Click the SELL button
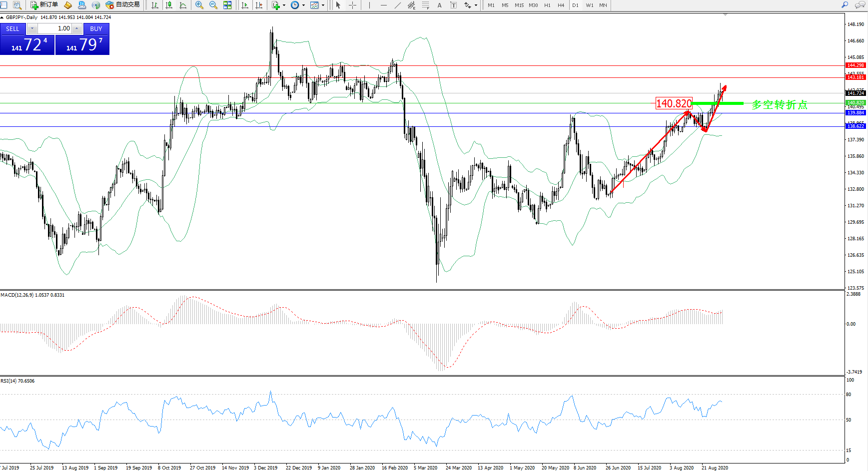Image resolution: width=868 pixels, height=471 pixels. tap(12, 29)
